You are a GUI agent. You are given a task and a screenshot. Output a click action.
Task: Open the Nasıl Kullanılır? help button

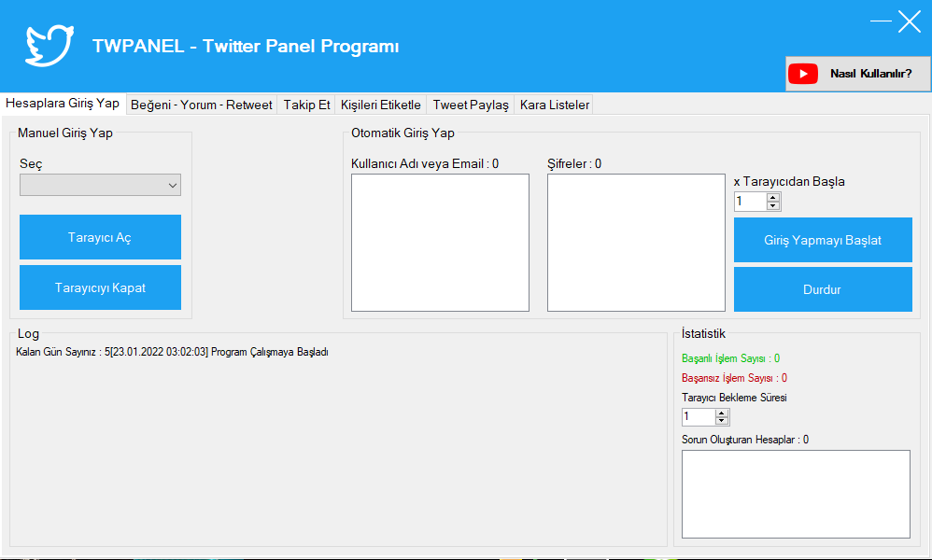tap(857, 74)
